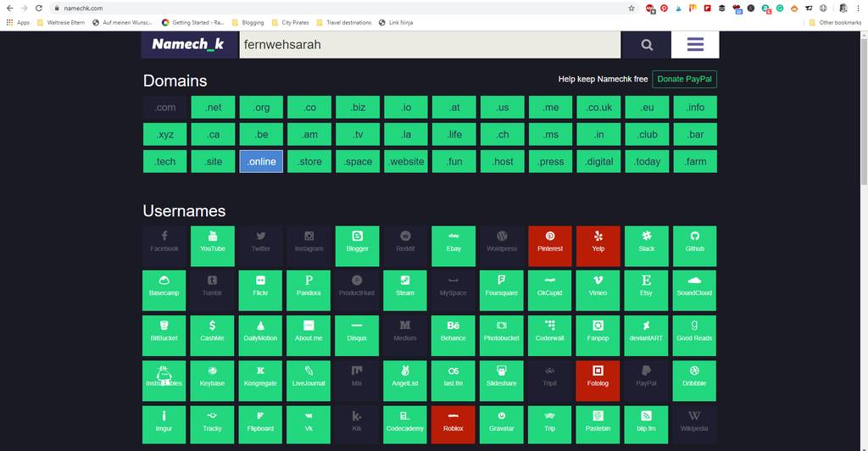This screenshot has height=451, width=868.
Task: Select the AngelList tile
Action: [x=404, y=381]
